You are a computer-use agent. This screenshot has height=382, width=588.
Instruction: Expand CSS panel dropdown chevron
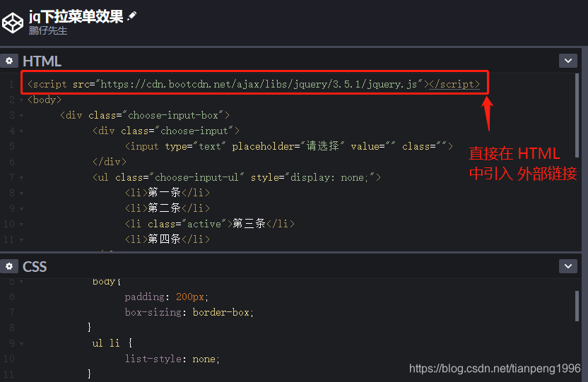(568, 266)
